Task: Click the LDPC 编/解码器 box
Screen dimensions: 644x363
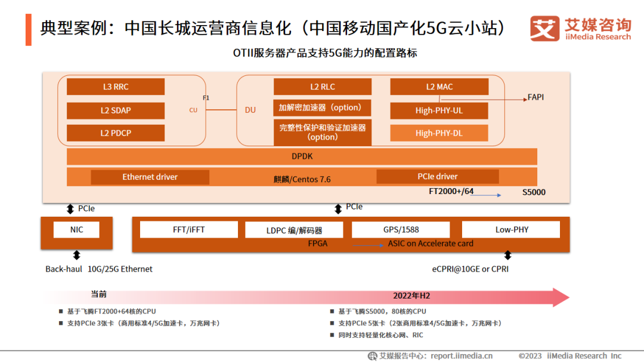Action: (294, 230)
